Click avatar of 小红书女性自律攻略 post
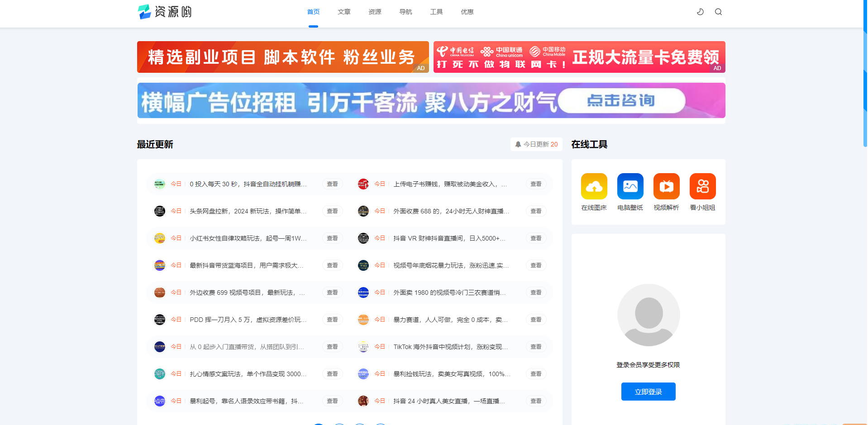 (x=160, y=238)
